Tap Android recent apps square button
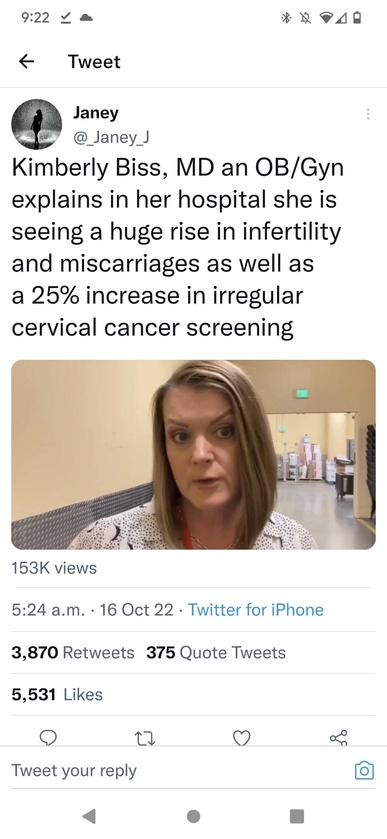The image size is (387, 839). (297, 815)
